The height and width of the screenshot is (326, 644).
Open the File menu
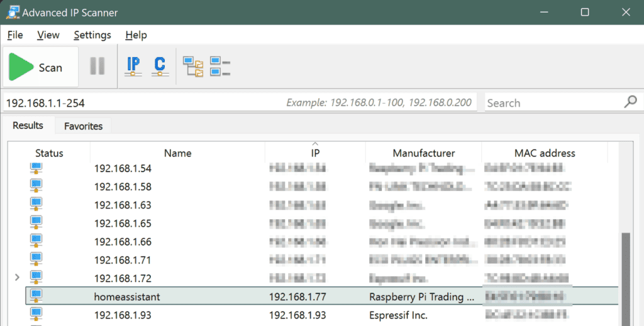[x=15, y=35]
